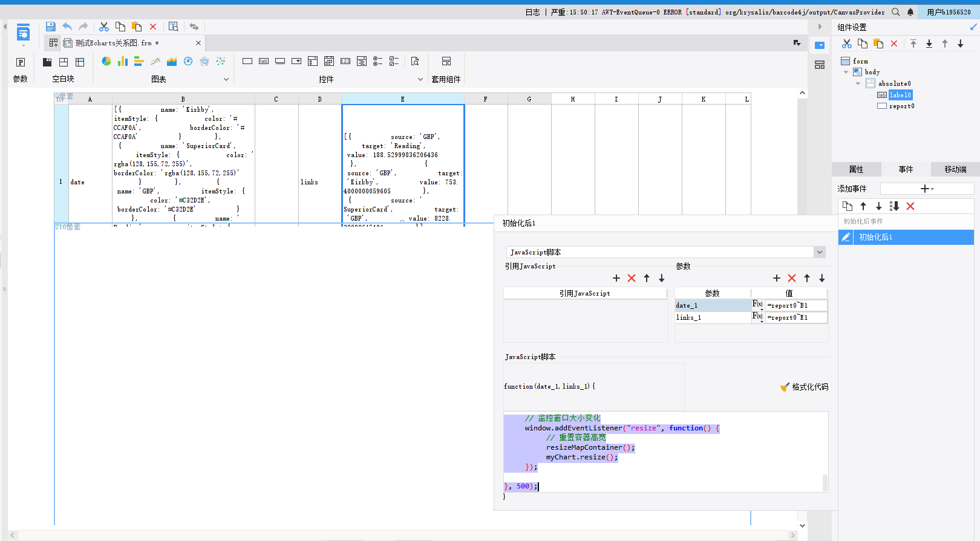Close the 测试Echarts关系图.frm tab
The image size is (980, 541).
point(198,43)
